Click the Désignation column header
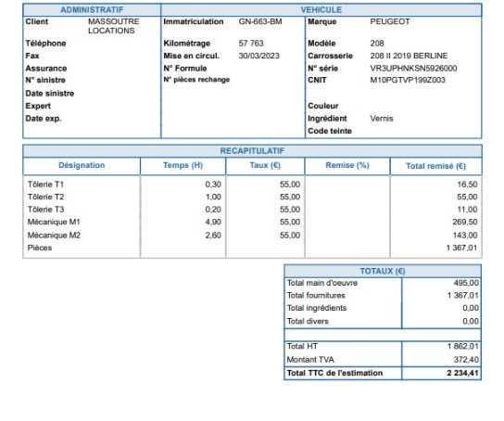 coord(82,165)
